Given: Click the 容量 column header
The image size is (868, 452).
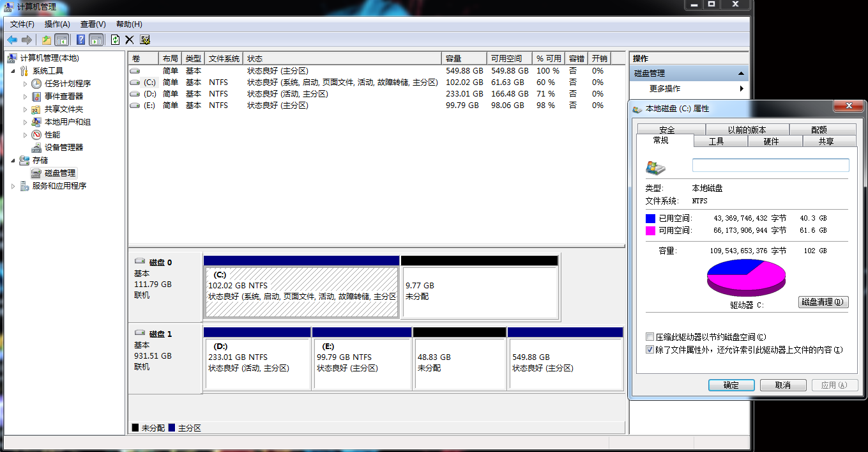Looking at the screenshot, I should (x=464, y=58).
